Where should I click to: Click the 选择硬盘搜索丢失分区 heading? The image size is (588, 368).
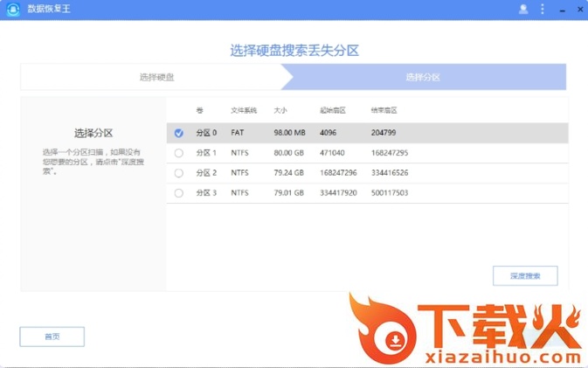pyautogui.click(x=294, y=51)
